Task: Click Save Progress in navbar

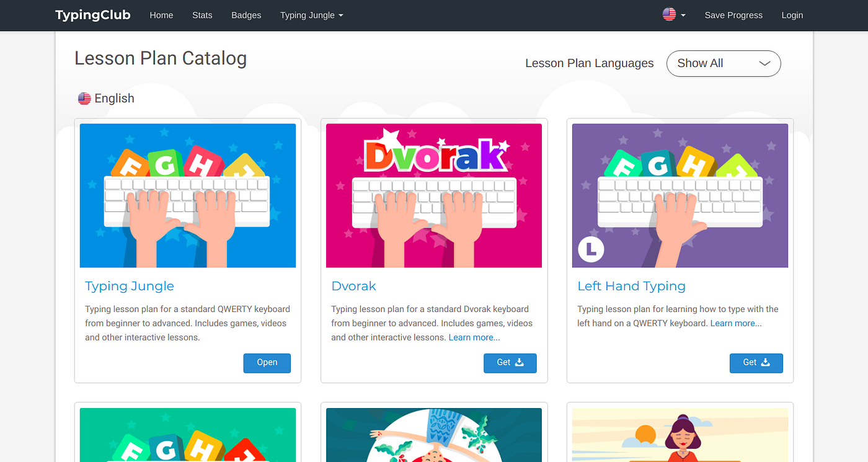Action: tap(733, 15)
